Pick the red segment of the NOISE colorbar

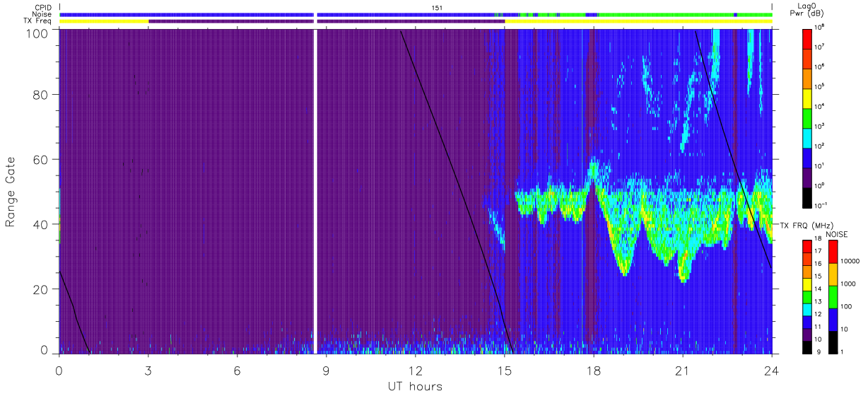pyautogui.click(x=833, y=252)
